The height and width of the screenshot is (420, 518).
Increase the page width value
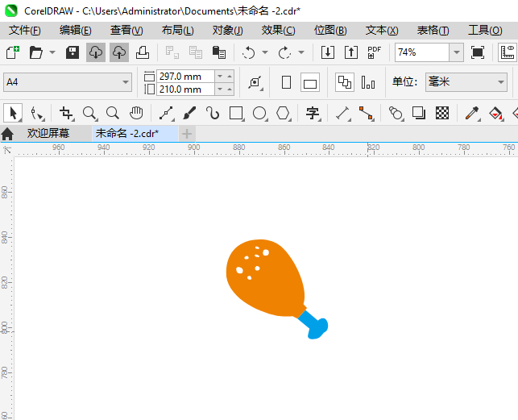click(230, 77)
